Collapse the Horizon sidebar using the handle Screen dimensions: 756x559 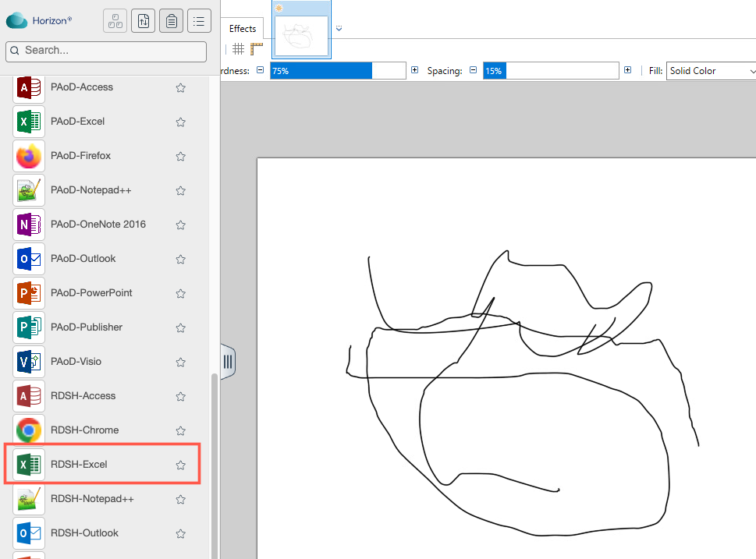coord(228,362)
